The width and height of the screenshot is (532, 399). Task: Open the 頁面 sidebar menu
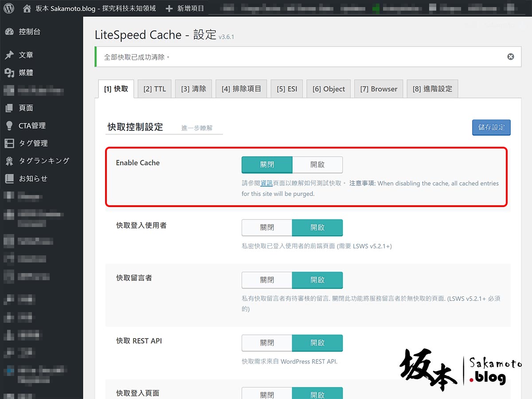26,108
